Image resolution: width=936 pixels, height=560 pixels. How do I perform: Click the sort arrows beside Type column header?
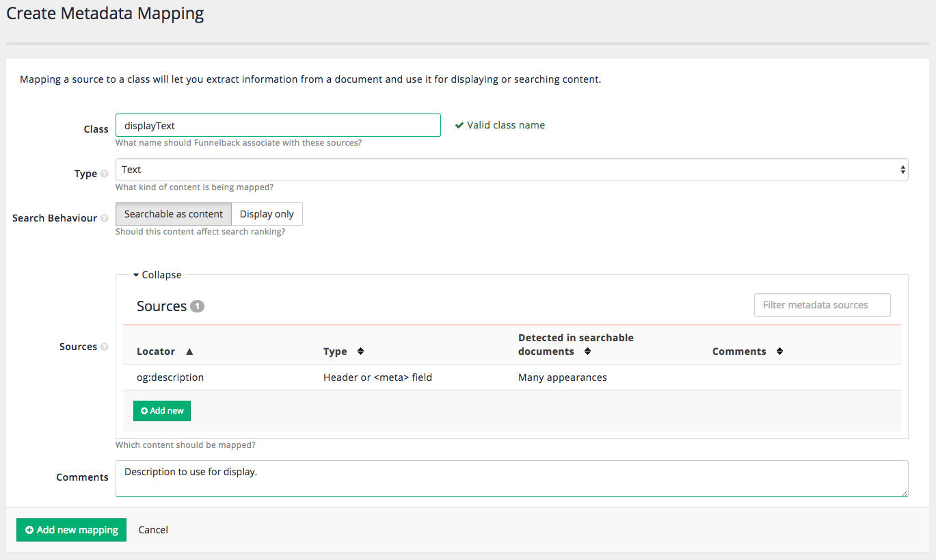coord(362,351)
